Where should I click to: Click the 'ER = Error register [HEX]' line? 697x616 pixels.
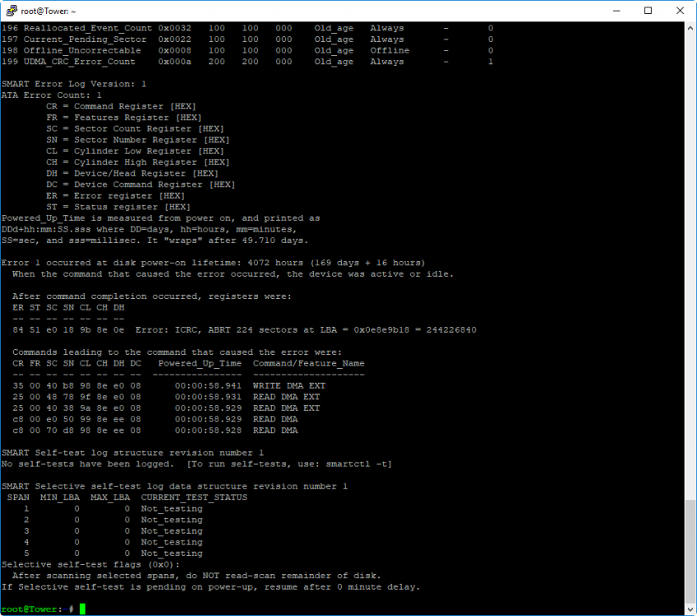(116, 195)
